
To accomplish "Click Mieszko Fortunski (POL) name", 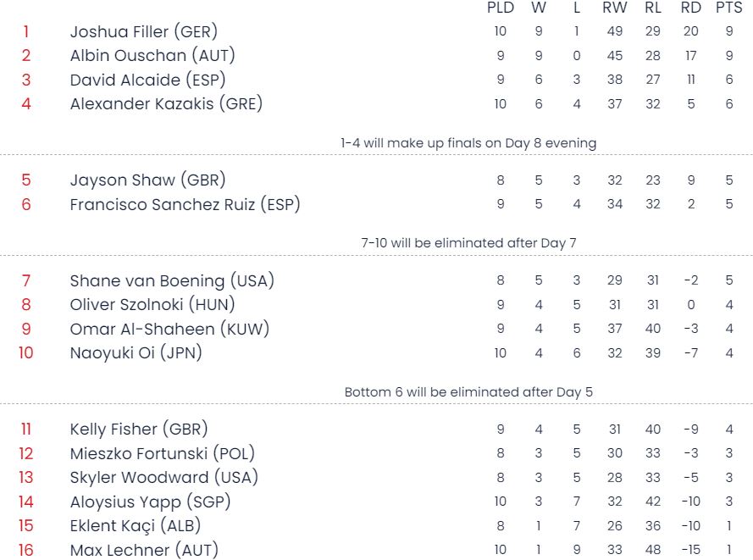I will click(163, 453).
